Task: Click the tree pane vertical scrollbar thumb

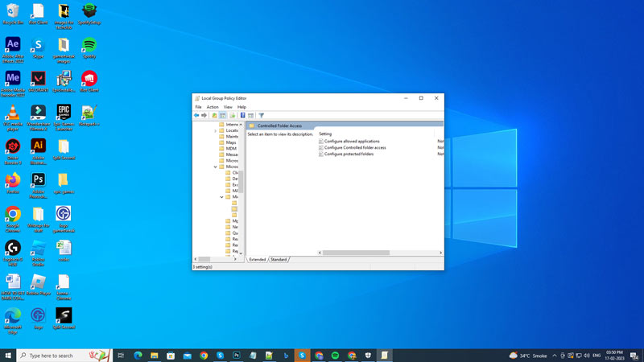Action: [241, 181]
